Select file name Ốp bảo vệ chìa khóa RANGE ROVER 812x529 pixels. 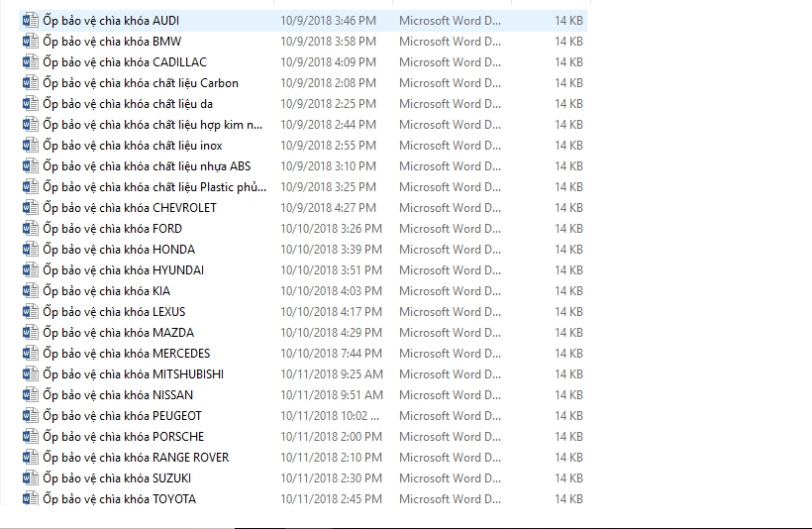[x=136, y=457]
